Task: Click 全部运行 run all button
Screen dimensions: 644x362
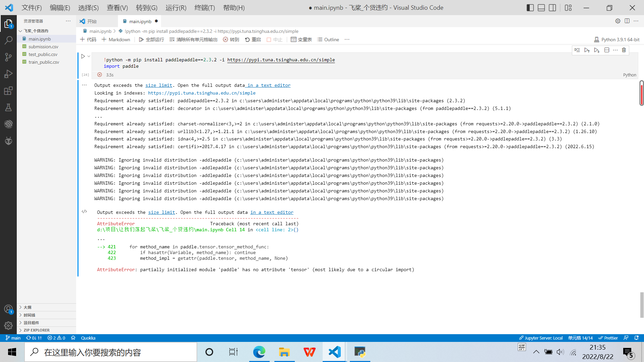Action: click(x=152, y=40)
